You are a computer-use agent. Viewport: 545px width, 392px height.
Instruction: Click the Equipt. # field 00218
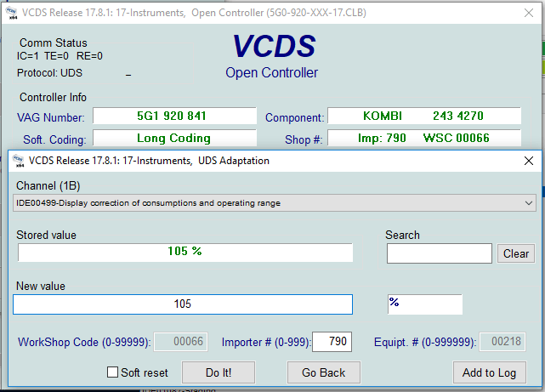pyautogui.click(x=502, y=342)
